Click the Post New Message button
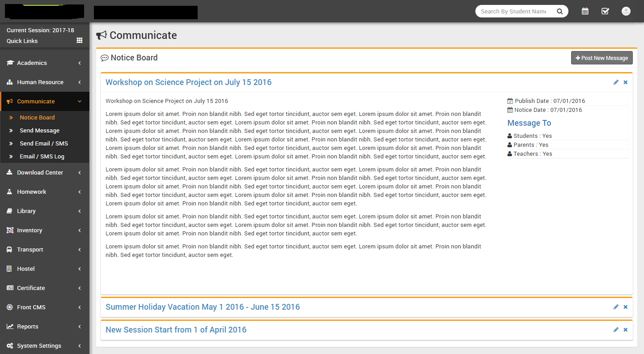Screen dimensions: 644x354 click(x=602, y=58)
